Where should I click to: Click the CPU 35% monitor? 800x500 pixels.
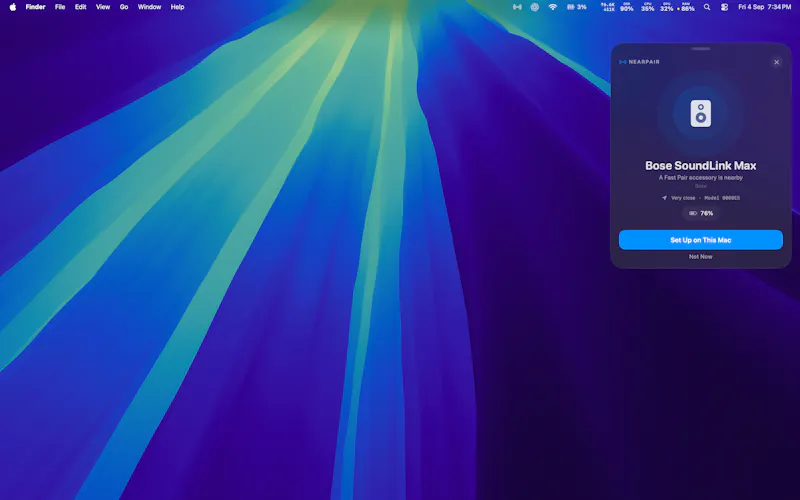click(647, 7)
